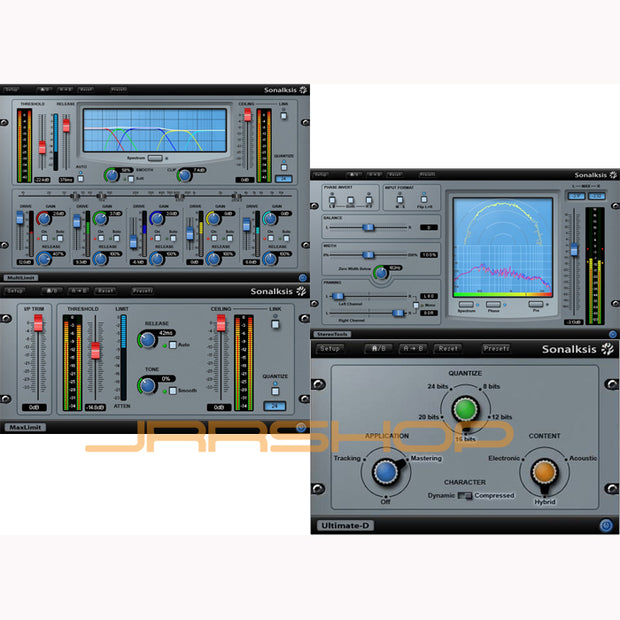Select 8 bits quantize position
This screenshot has width=620, height=620.
click(491, 386)
